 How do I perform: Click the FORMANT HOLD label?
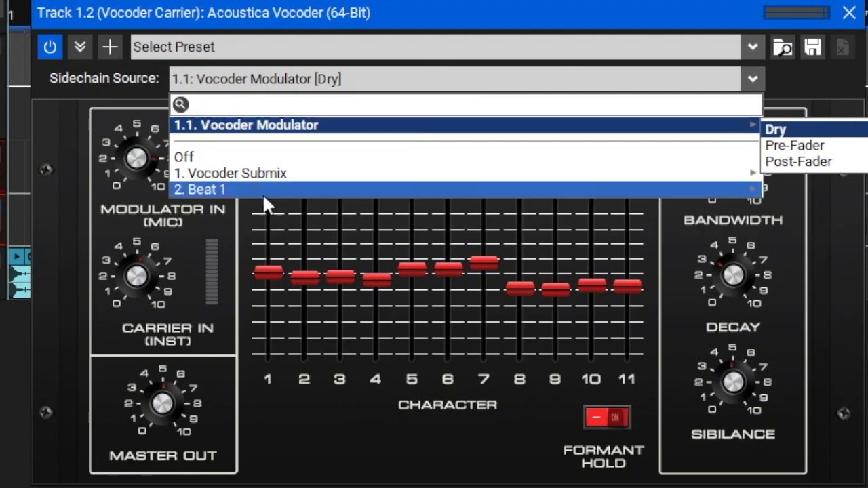[604, 456]
